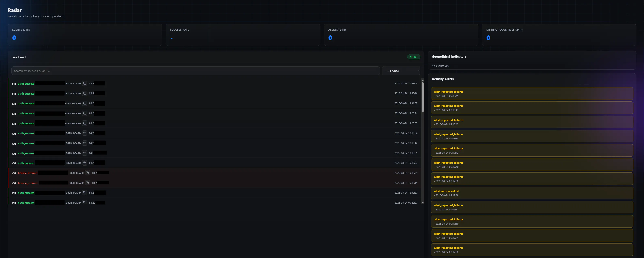Copy license key of the 11:31:02 event
The image size is (644, 258).
pyautogui.click(x=85, y=103)
